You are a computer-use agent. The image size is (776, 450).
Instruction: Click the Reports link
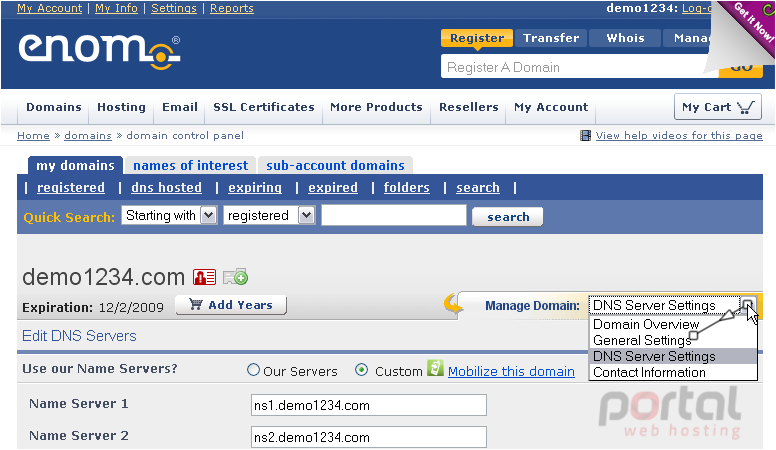click(x=232, y=8)
